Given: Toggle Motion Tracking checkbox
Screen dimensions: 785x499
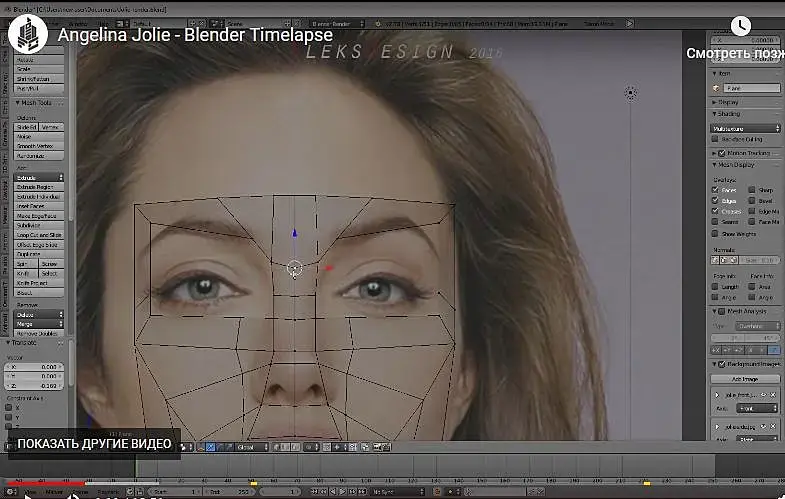Looking at the screenshot, I should (721, 153).
